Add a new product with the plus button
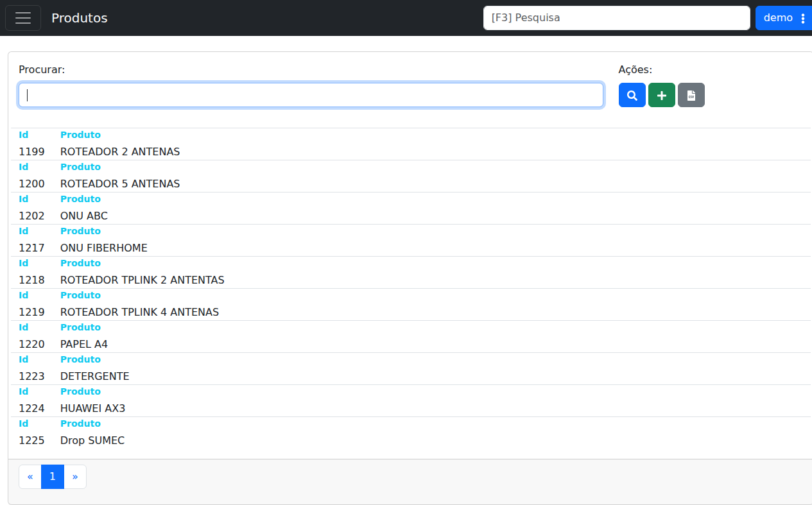 (x=662, y=95)
